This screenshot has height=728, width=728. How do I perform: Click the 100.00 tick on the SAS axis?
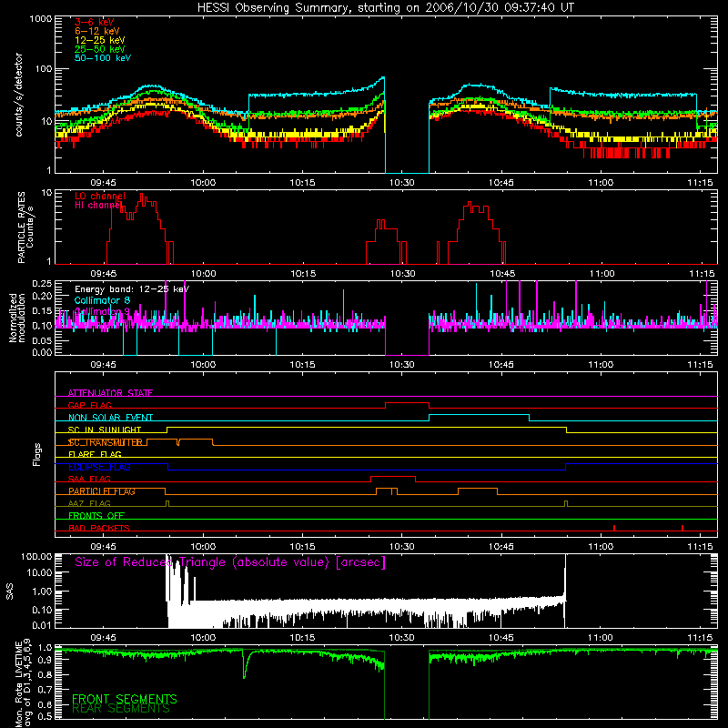coord(36,557)
